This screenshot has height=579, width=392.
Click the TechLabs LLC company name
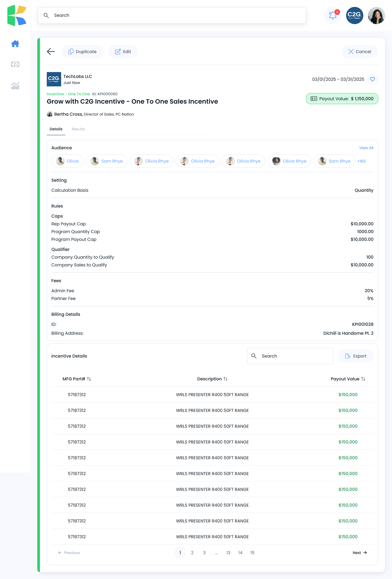78,76
